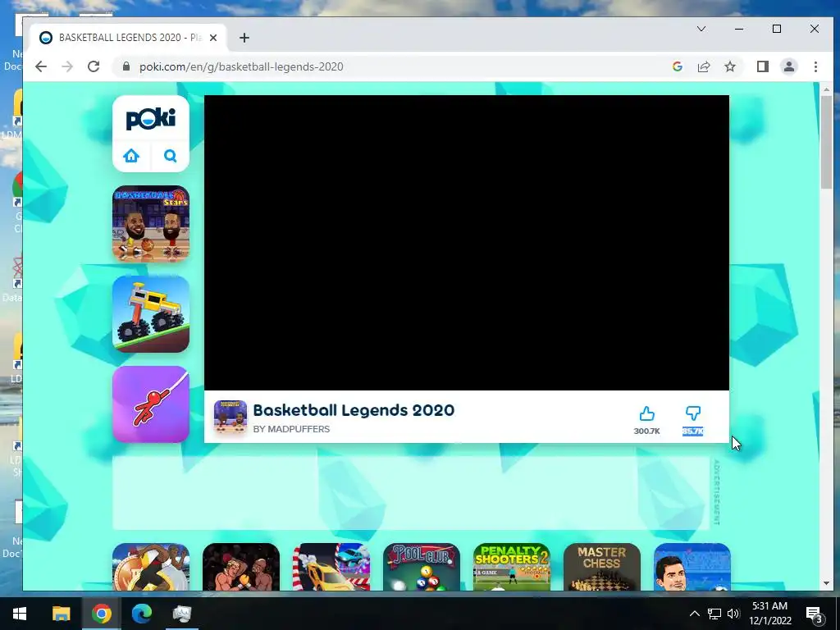Open Master Chess game thumbnail

coord(601,567)
